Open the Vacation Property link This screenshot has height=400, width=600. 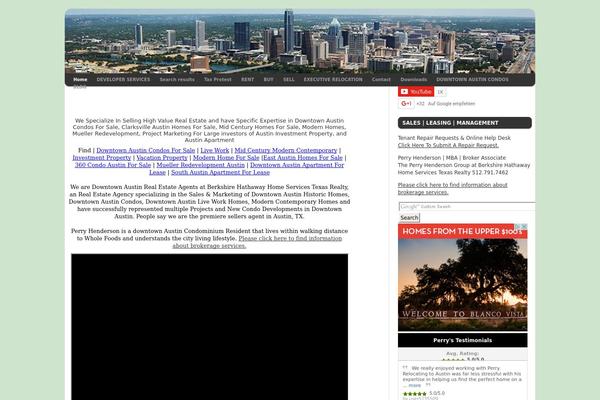tap(162, 158)
